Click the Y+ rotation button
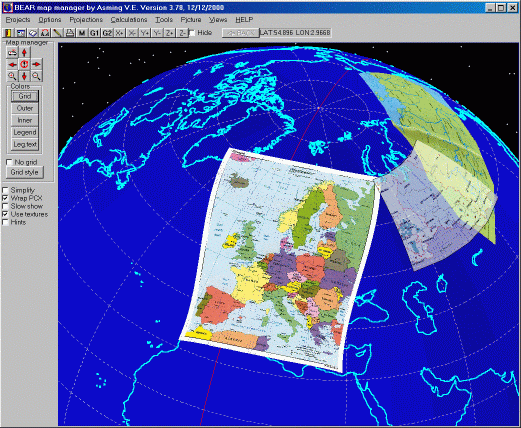521x428 pixels. [145, 33]
